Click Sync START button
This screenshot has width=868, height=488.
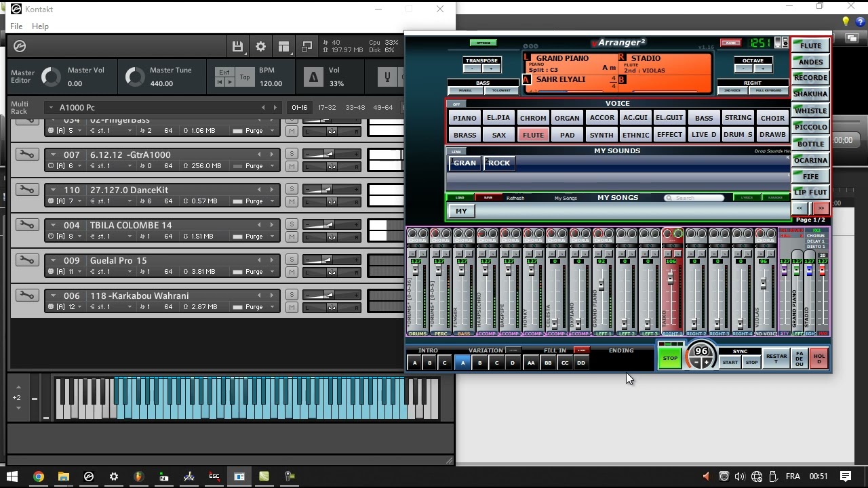[x=730, y=362]
